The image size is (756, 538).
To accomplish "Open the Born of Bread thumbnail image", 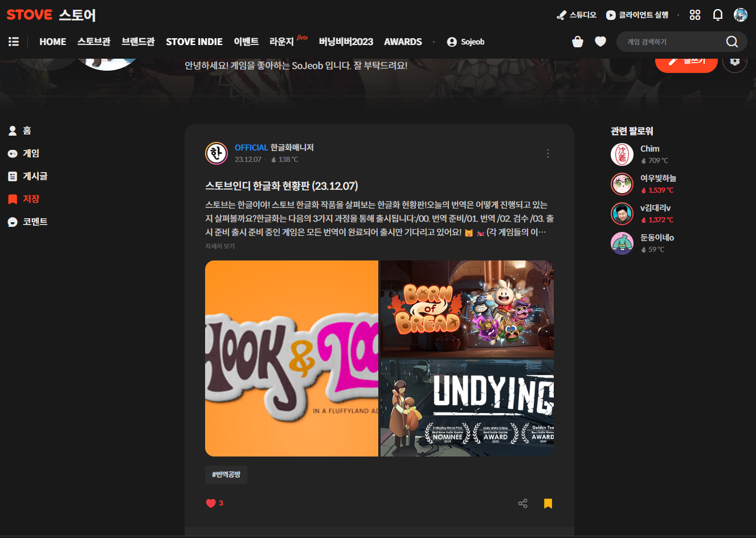I will pos(467,309).
